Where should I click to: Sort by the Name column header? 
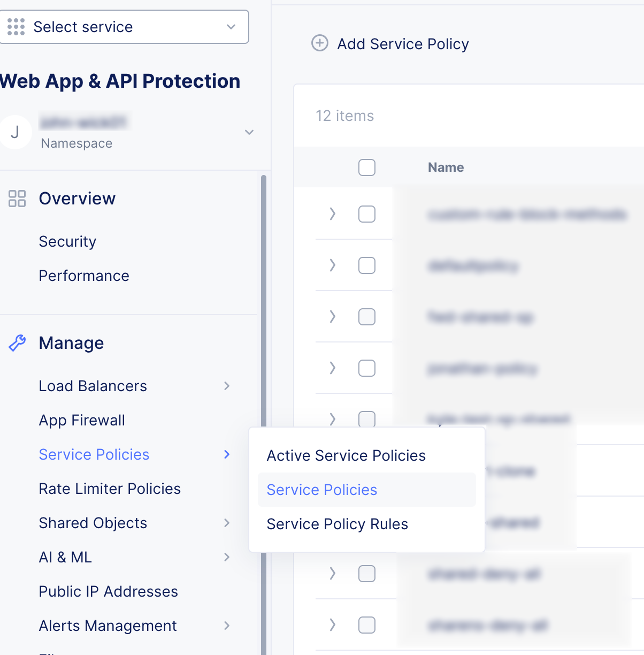pyautogui.click(x=446, y=167)
